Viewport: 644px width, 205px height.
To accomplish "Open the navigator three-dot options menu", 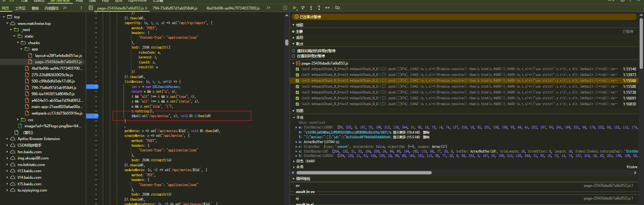I will [81, 8].
